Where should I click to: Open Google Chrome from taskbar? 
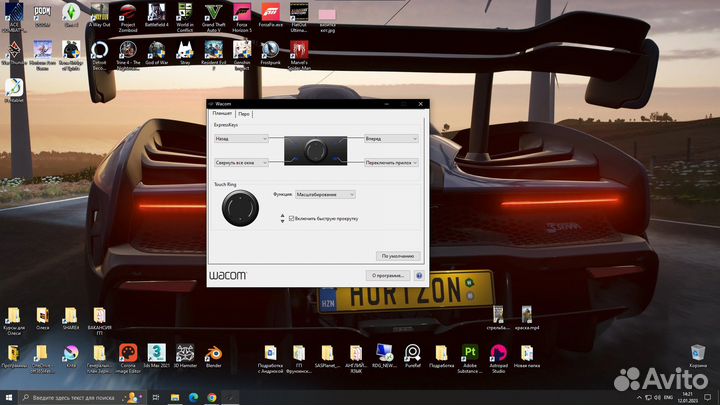click(212, 398)
